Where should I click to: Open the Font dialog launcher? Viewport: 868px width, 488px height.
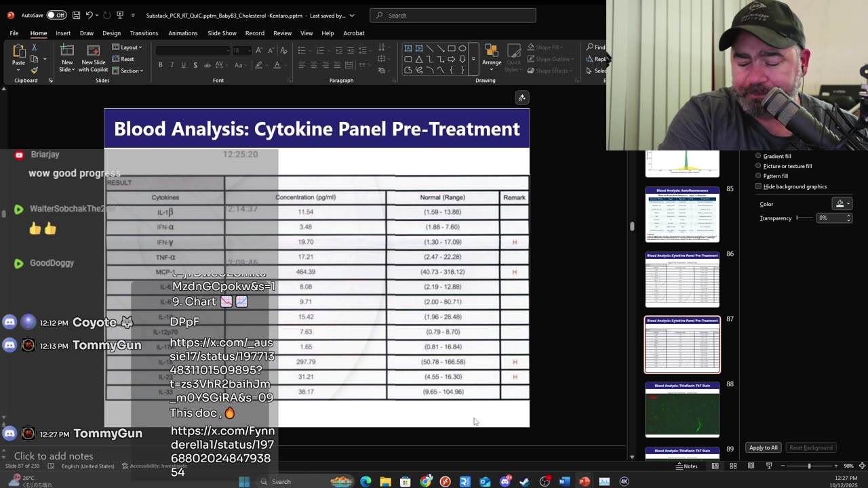[x=290, y=81]
